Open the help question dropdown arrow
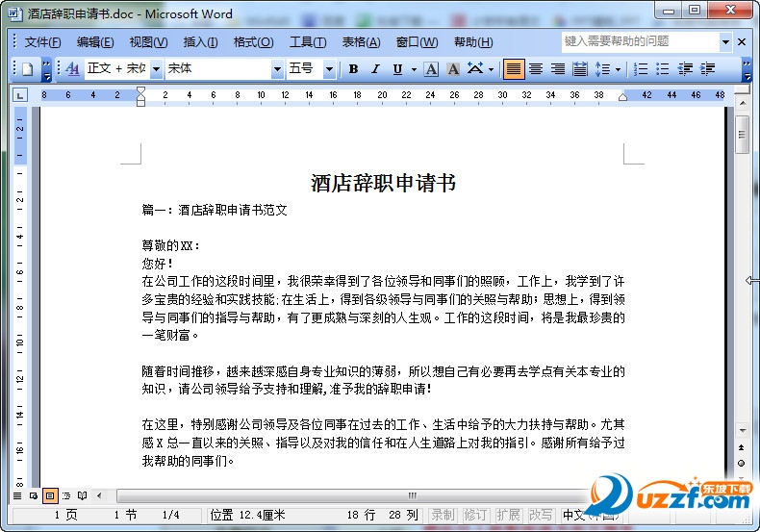The image size is (760, 532). (x=725, y=42)
